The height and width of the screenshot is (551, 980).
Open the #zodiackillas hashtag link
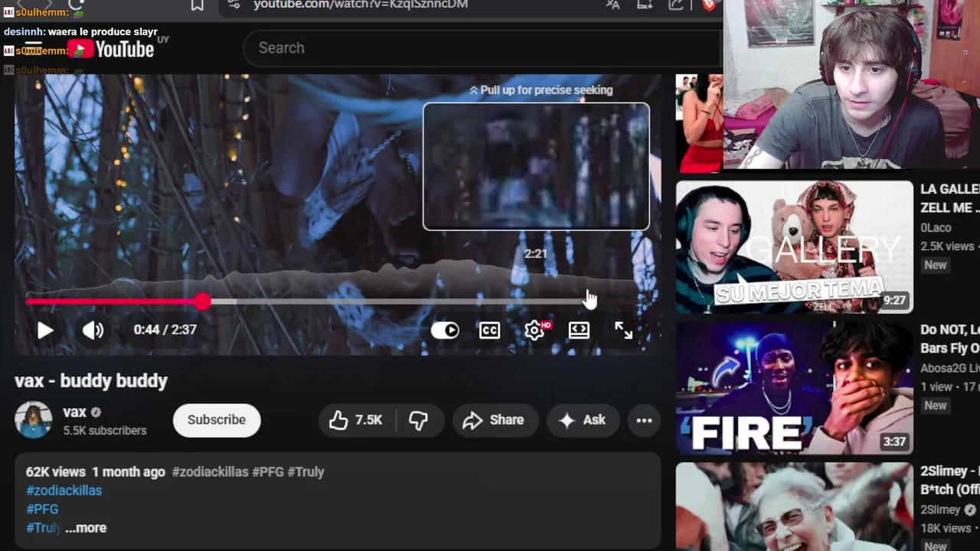(x=64, y=491)
